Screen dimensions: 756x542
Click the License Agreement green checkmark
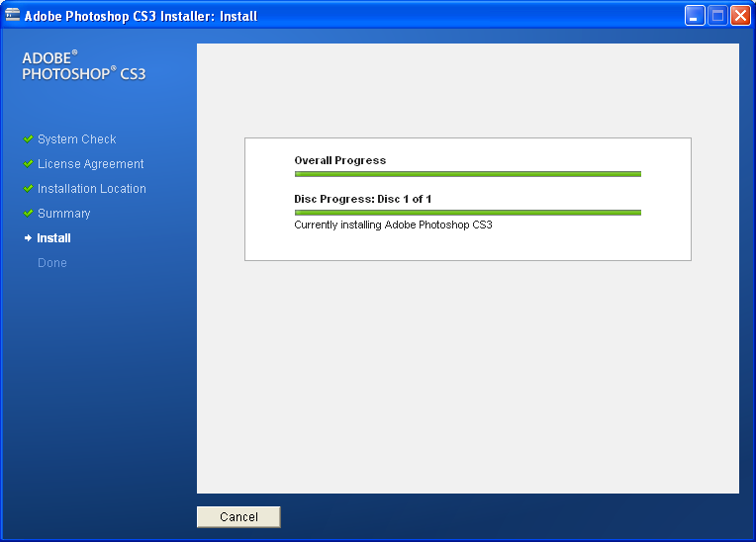click(28, 164)
